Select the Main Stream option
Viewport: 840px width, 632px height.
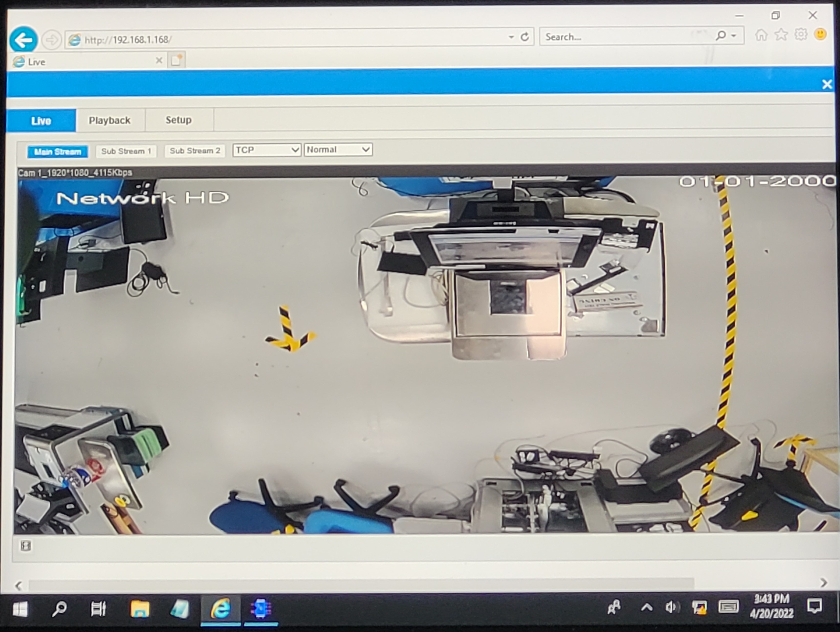point(58,152)
